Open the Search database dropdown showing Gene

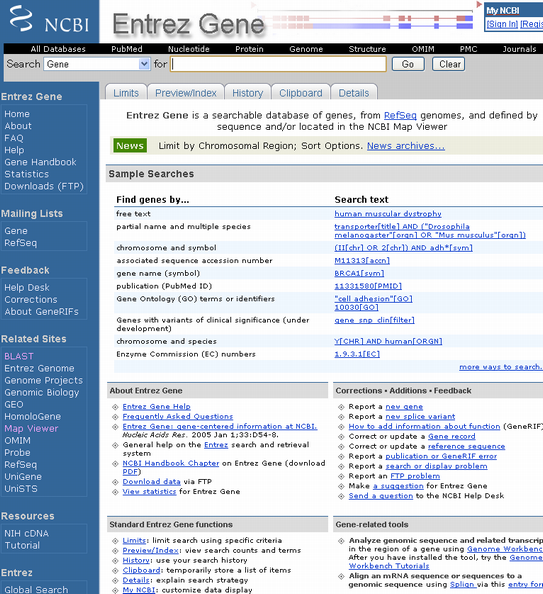[x=97, y=64]
